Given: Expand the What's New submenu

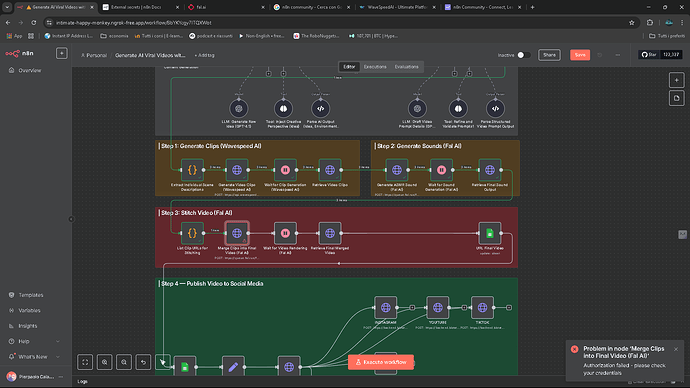Looking at the screenshot, I should (58, 357).
